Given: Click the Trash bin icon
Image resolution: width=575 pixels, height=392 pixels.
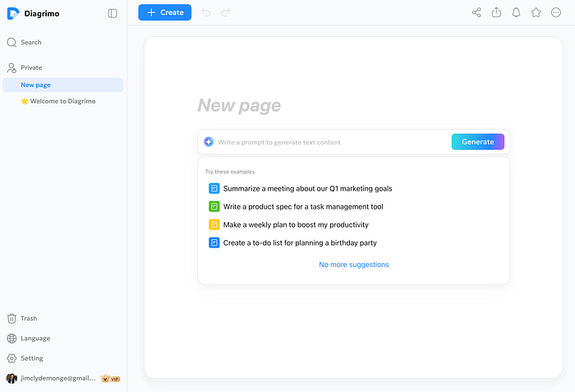Looking at the screenshot, I should (x=11, y=318).
